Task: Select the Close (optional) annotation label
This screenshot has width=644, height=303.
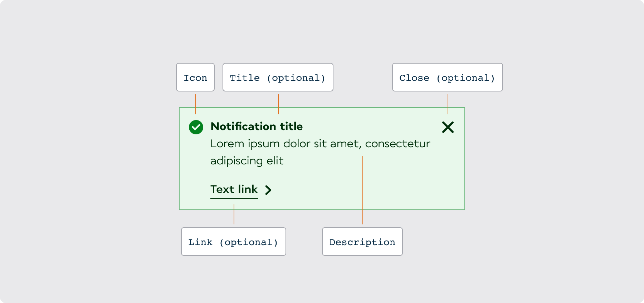Action: tap(447, 78)
